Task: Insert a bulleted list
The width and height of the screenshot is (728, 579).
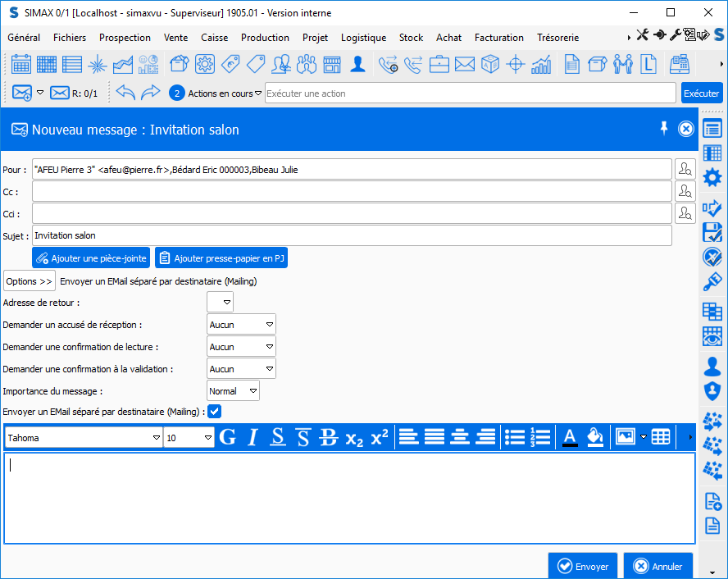Action: pos(514,437)
